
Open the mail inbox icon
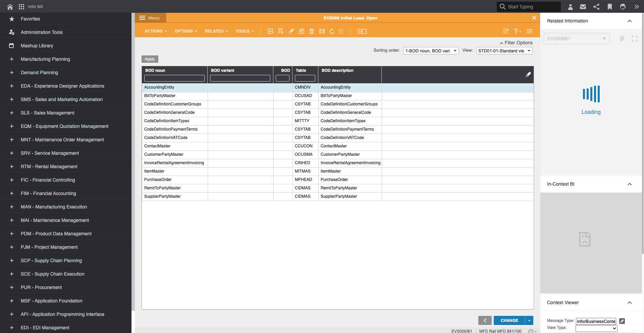[x=583, y=7]
